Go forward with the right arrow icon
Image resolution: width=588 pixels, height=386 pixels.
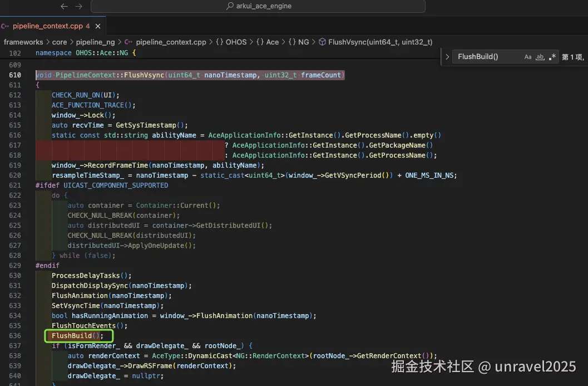tap(78, 6)
